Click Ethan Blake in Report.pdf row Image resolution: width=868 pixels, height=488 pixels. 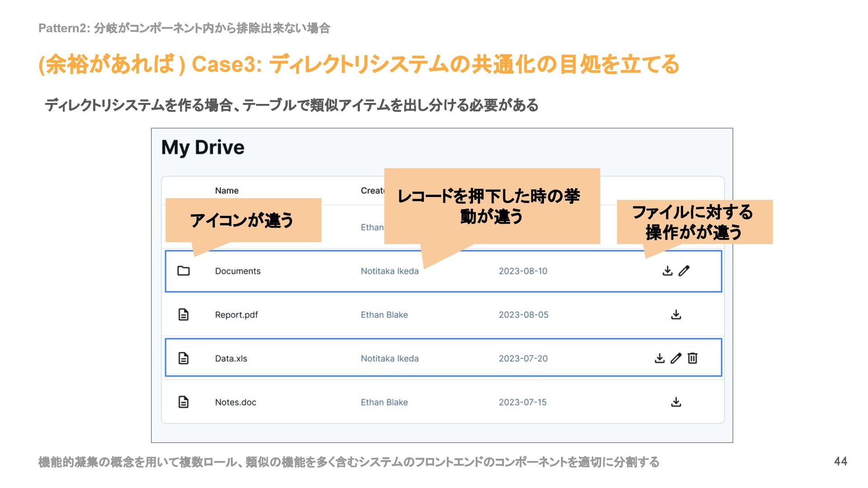384,315
